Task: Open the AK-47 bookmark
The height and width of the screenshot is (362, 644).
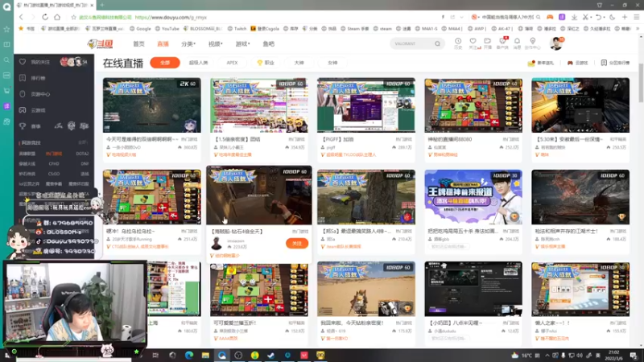Action: pyautogui.click(x=502, y=29)
